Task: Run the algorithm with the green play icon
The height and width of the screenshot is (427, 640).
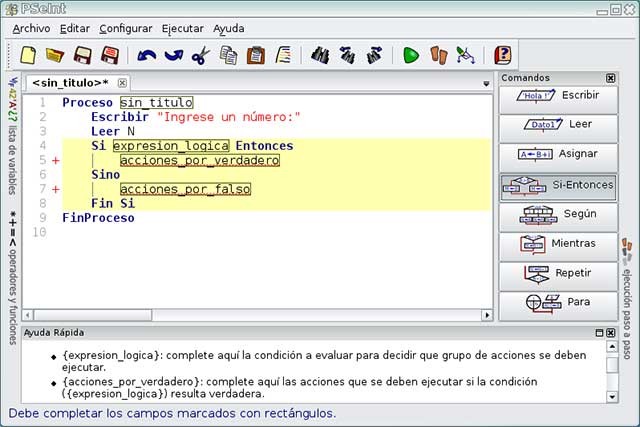Action: [x=411, y=55]
